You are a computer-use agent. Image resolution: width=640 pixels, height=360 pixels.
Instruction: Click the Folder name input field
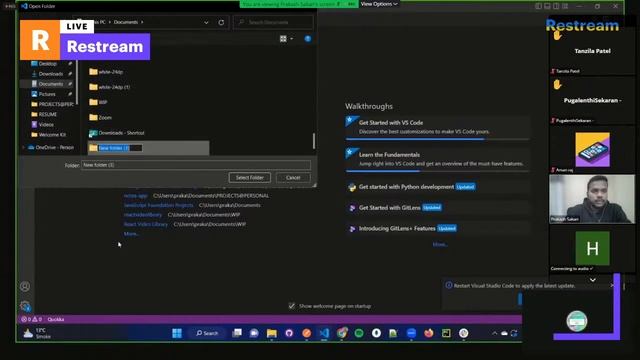pyautogui.click(x=196, y=165)
